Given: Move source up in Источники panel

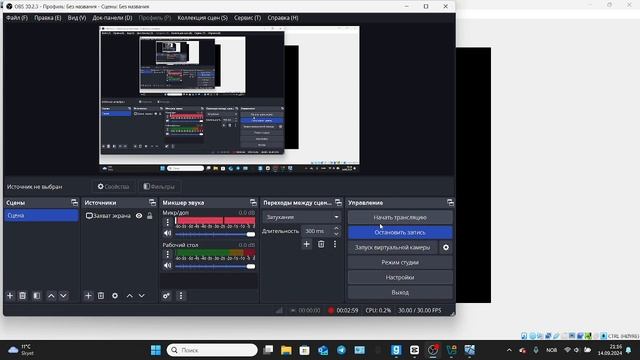Looking at the screenshot, I should pyautogui.click(x=129, y=296).
